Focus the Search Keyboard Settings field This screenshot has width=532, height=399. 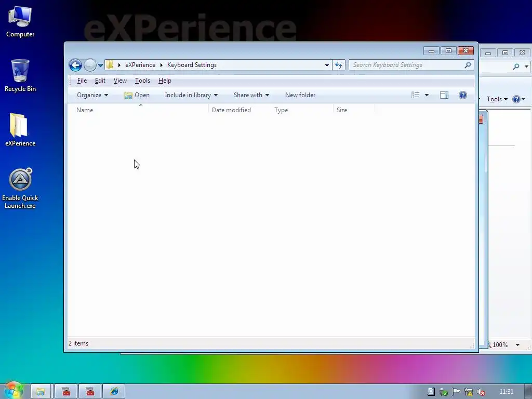click(407, 65)
